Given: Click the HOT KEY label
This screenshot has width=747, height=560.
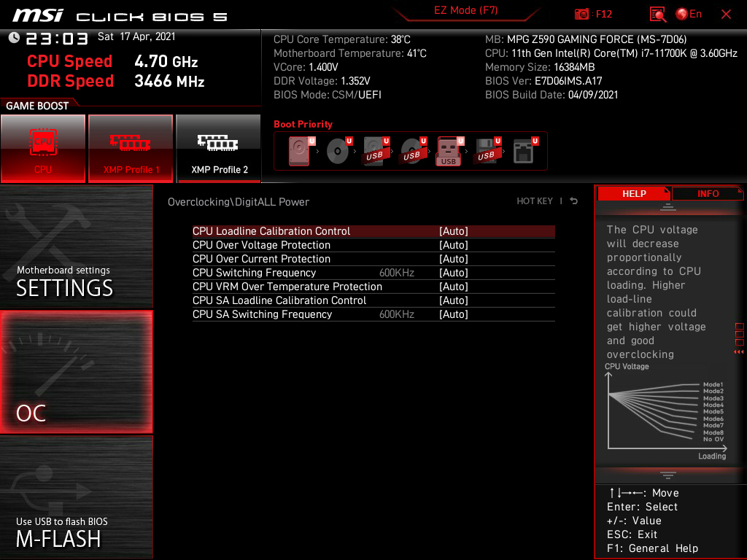Looking at the screenshot, I should tap(535, 201).
